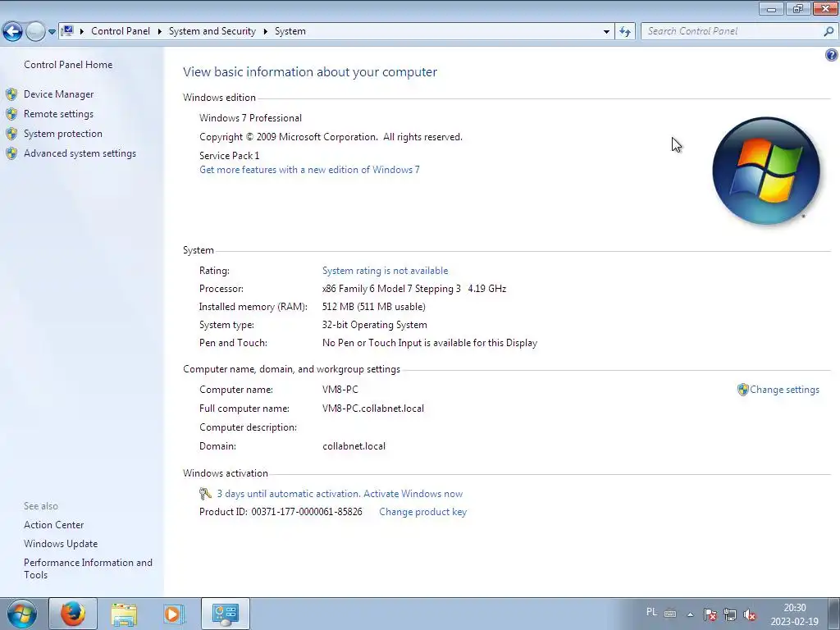840x630 pixels.
Task: Click the 32-bit Operating System value
Action: (x=374, y=325)
